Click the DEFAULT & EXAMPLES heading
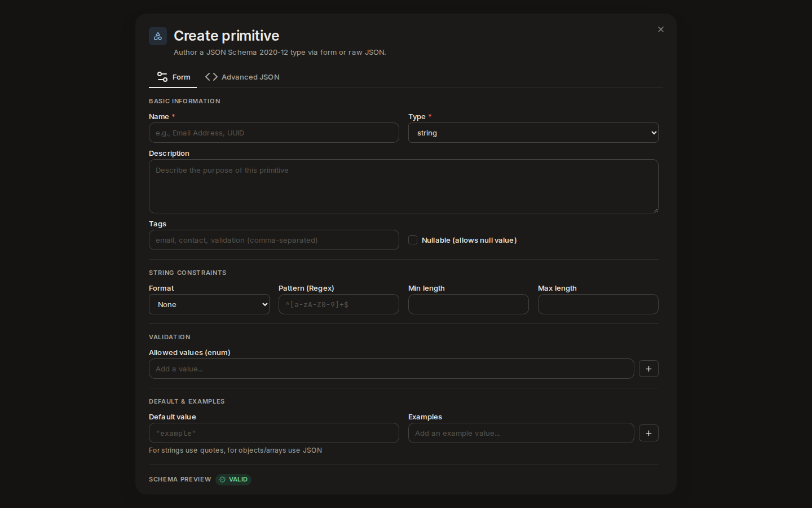 [187, 401]
